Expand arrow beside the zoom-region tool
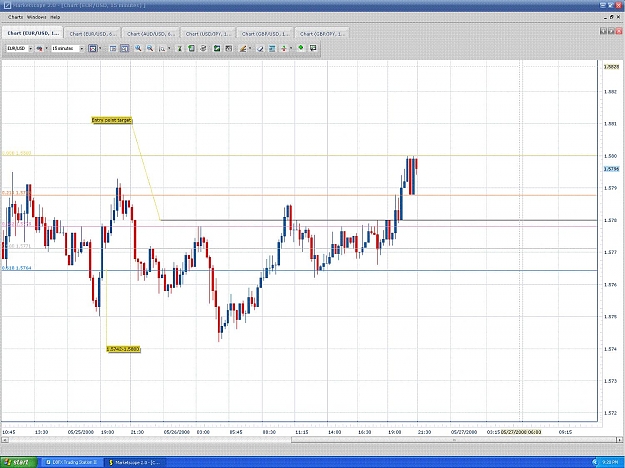This screenshot has width=625, height=468. click(169, 49)
